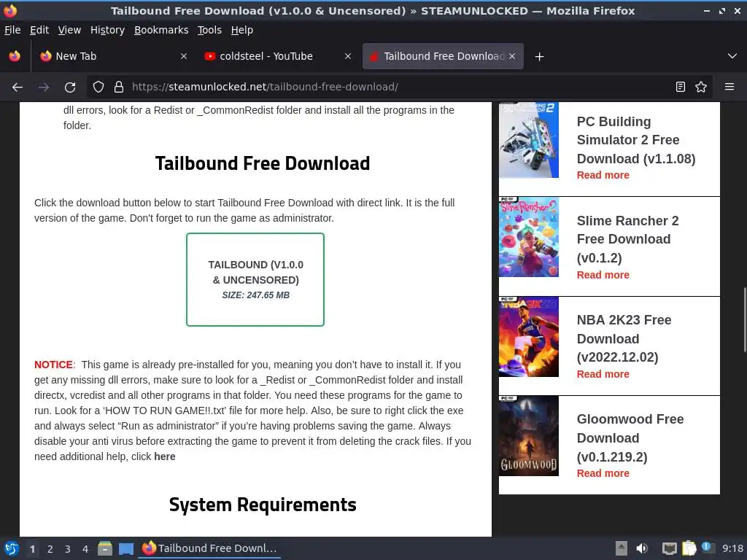Go back to the previous page
This screenshot has width=747, height=560.
(18, 87)
